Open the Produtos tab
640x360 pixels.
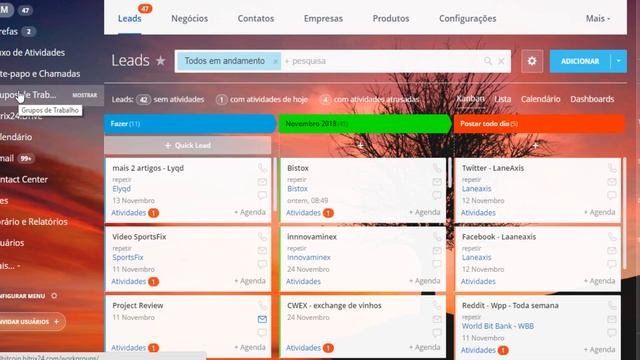click(391, 18)
